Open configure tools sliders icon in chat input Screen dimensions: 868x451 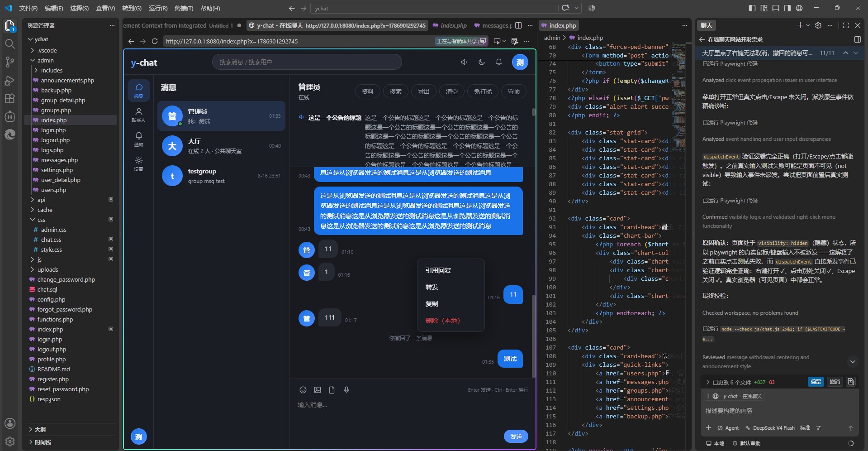click(x=818, y=428)
